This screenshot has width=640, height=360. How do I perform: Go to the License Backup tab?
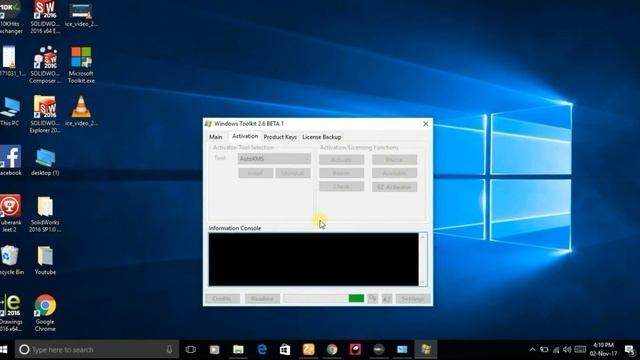coord(322,137)
